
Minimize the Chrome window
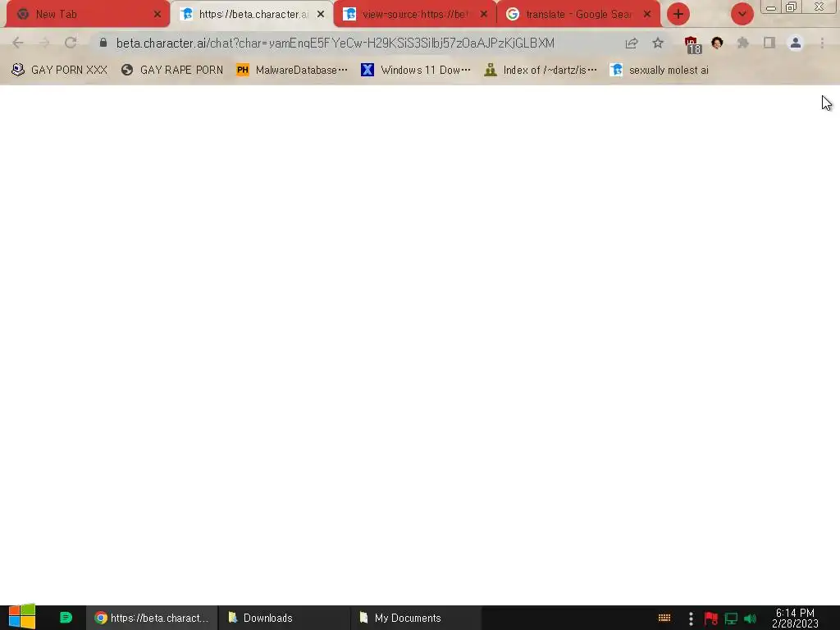click(770, 7)
